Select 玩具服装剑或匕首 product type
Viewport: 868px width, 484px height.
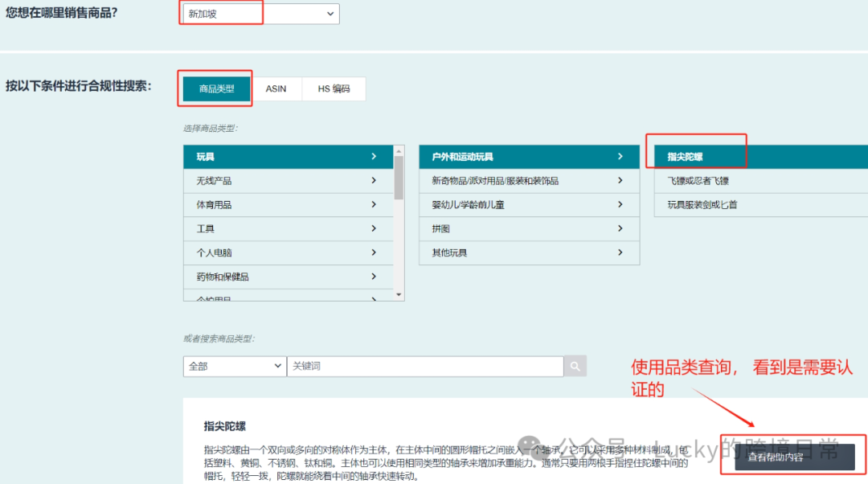point(761,204)
